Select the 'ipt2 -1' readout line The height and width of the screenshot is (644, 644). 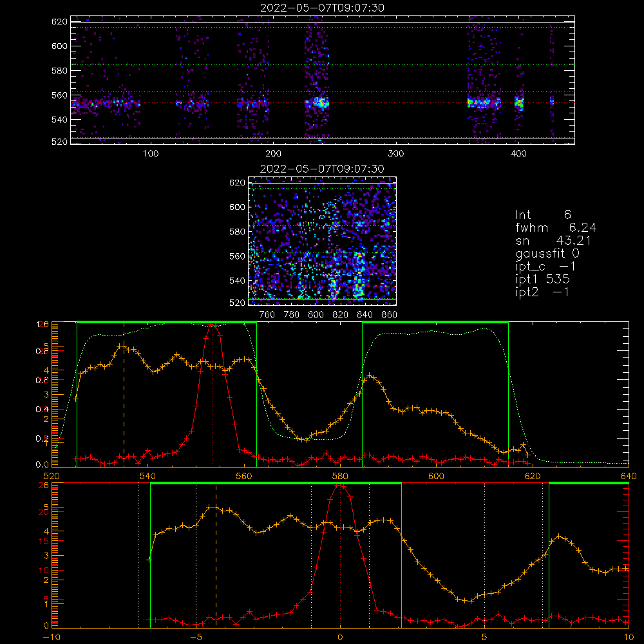tap(542, 292)
